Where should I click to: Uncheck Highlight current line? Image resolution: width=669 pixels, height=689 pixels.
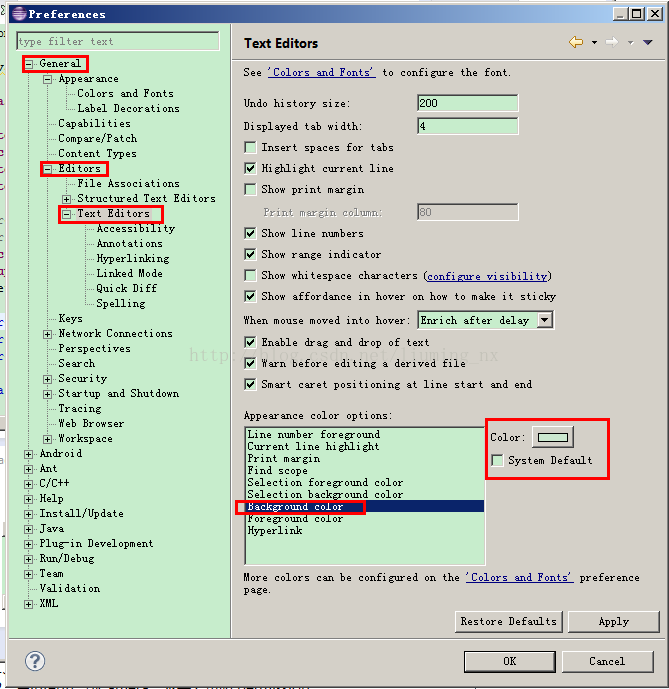(x=250, y=169)
